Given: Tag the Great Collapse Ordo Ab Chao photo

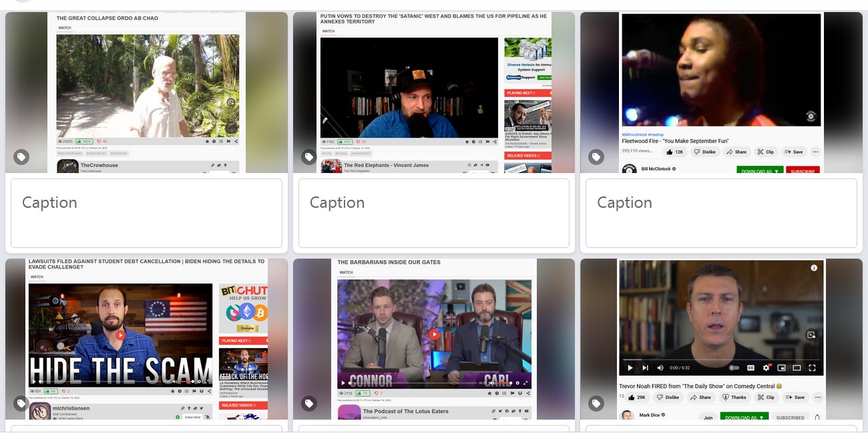Looking at the screenshot, I should point(21,157).
